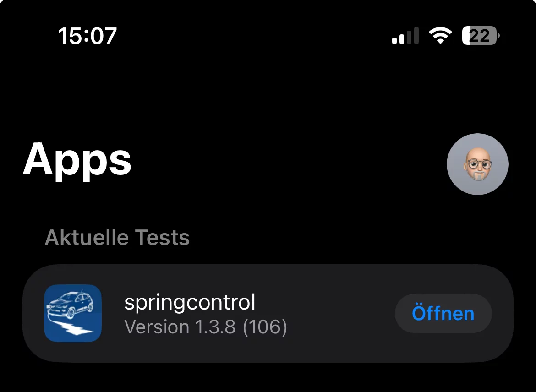This screenshot has height=392, width=536.
Task: Tap the cellular signal bars
Action: coord(405,36)
